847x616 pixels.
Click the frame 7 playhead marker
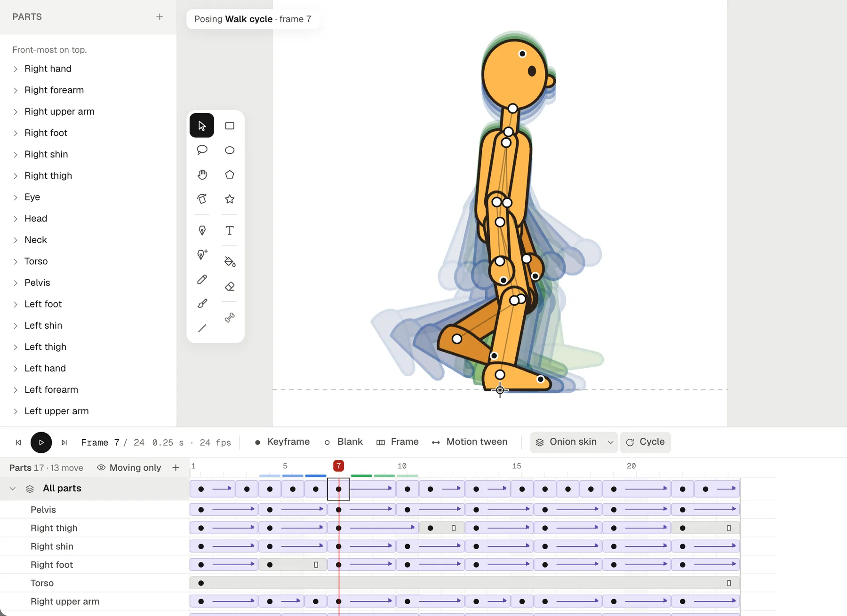338,466
